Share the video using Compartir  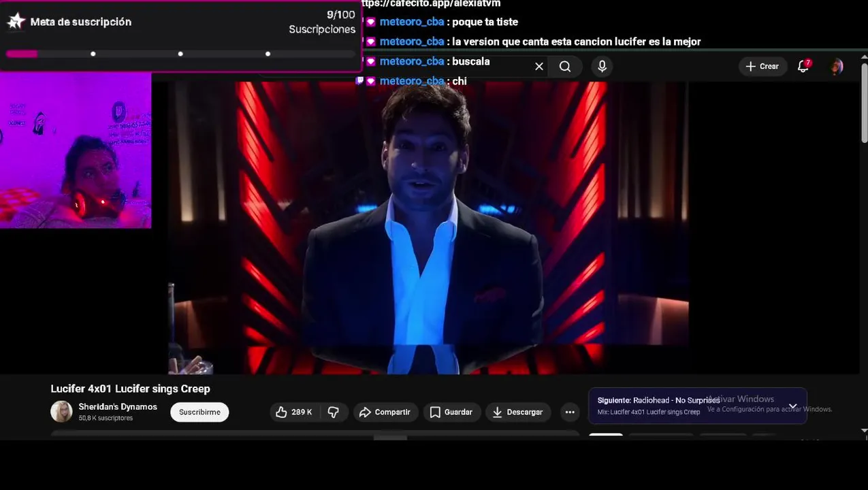click(385, 412)
